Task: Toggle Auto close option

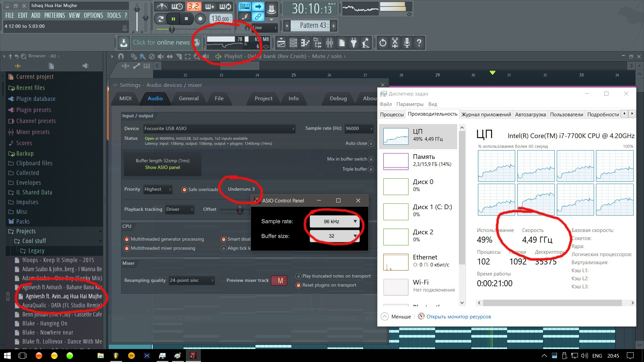Action: point(371,143)
